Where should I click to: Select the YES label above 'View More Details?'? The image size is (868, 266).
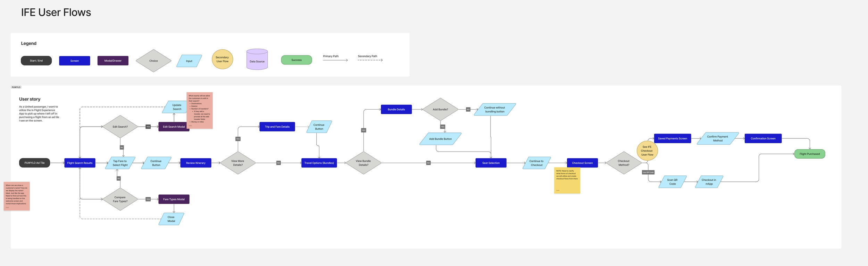tap(238, 139)
